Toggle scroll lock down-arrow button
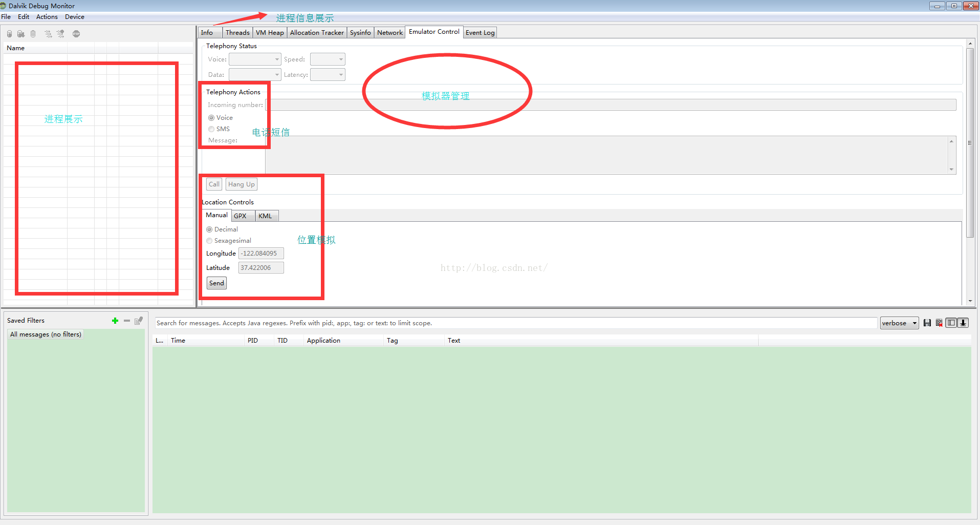 point(963,323)
